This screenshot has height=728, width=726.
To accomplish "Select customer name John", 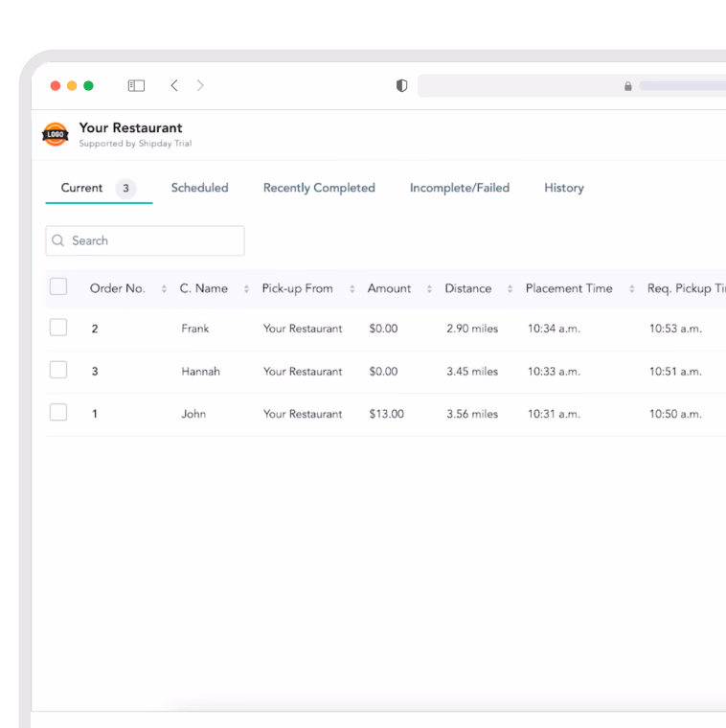I will tap(193, 414).
